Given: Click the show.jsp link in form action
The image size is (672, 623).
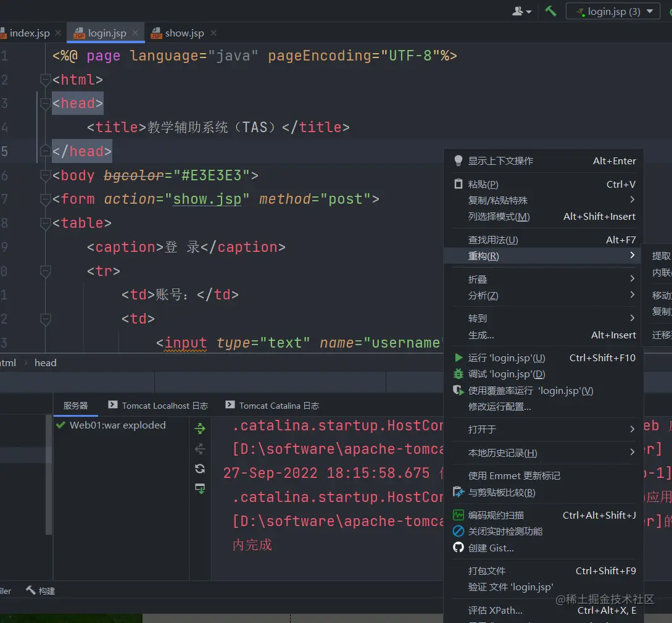Looking at the screenshot, I should pyautogui.click(x=207, y=199).
